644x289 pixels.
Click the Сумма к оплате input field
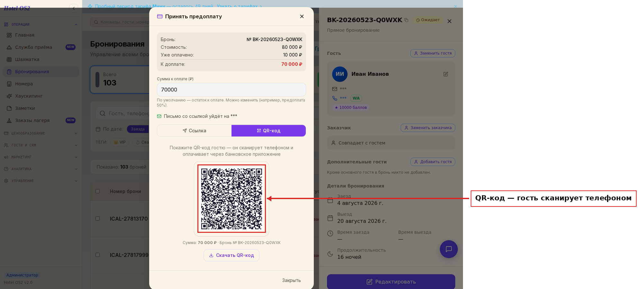point(231,90)
